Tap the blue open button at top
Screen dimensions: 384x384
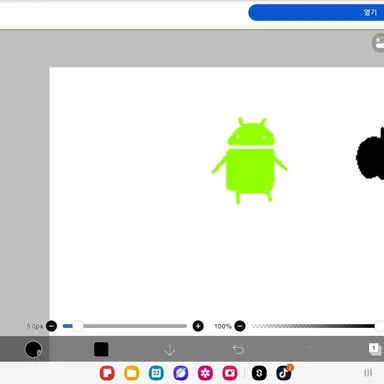click(x=316, y=13)
